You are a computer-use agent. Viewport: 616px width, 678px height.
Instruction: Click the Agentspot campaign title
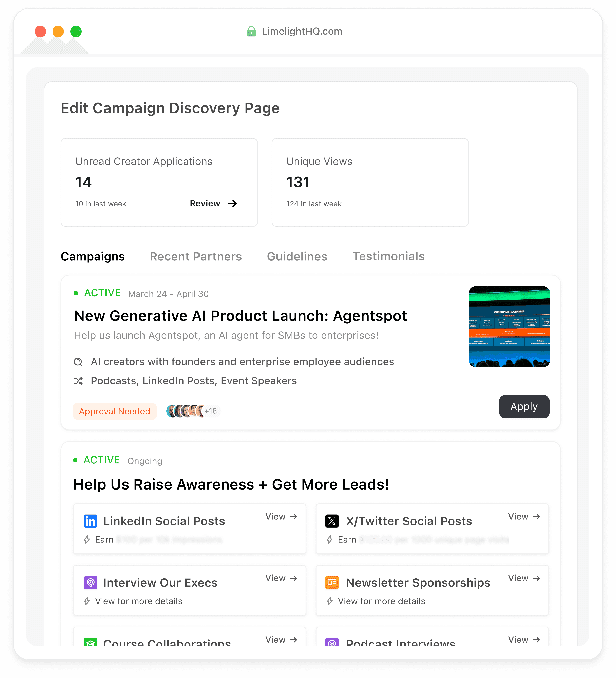240,316
